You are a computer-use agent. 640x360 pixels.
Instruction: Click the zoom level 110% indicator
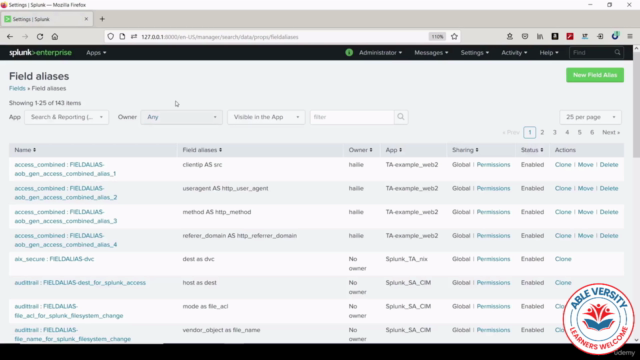(437, 37)
